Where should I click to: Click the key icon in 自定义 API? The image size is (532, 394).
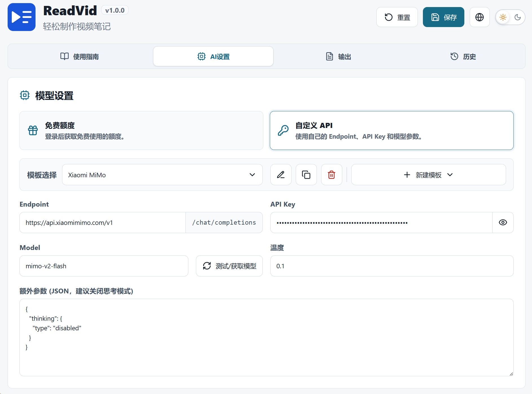(283, 130)
